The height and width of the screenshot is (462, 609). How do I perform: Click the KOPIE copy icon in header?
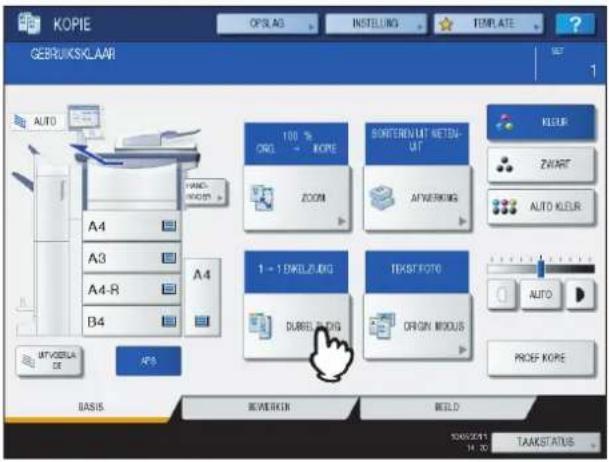pyautogui.click(x=29, y=24)
